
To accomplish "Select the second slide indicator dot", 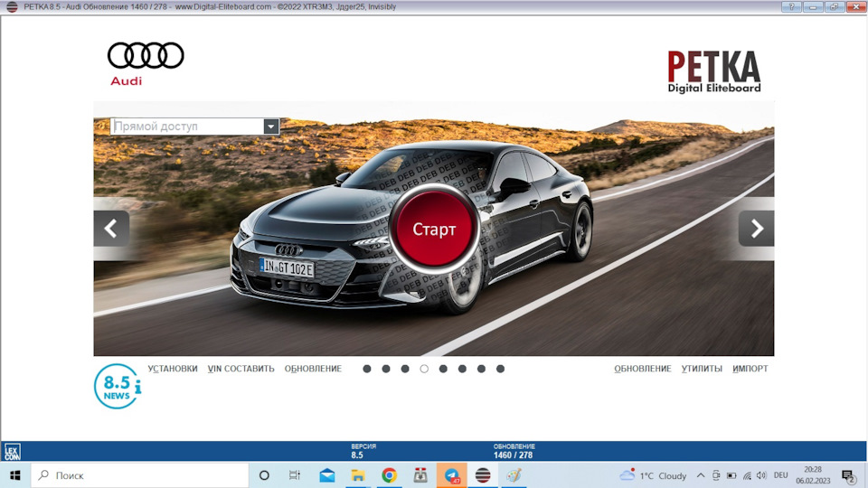I will 386,369.
